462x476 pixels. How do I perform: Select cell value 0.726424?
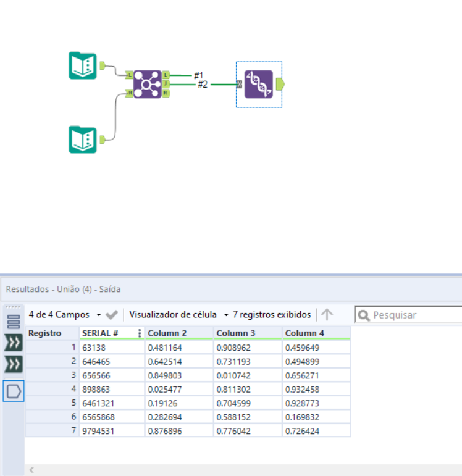point(316,431)
